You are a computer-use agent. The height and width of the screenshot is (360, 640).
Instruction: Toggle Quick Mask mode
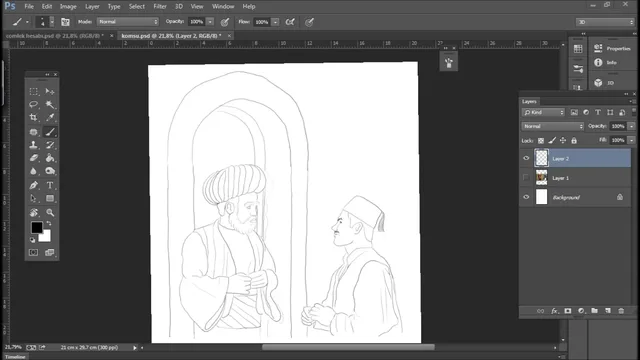[x=33, y=253]
